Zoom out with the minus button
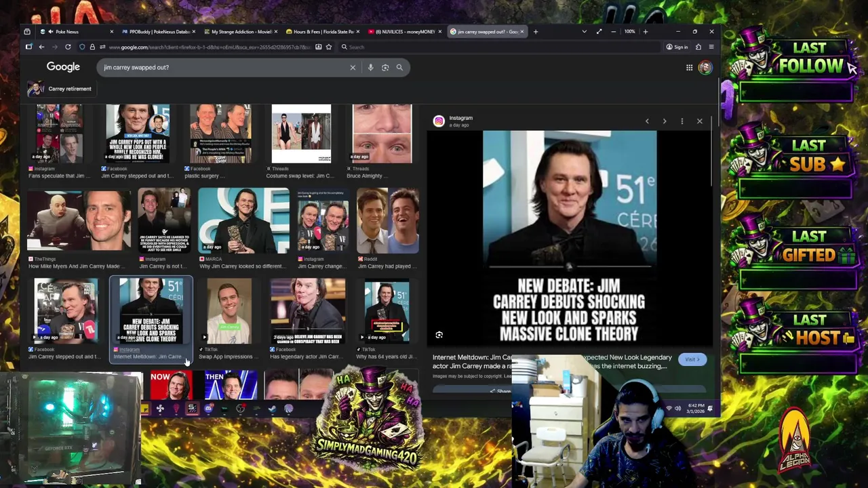 click(x=613, y=32)
